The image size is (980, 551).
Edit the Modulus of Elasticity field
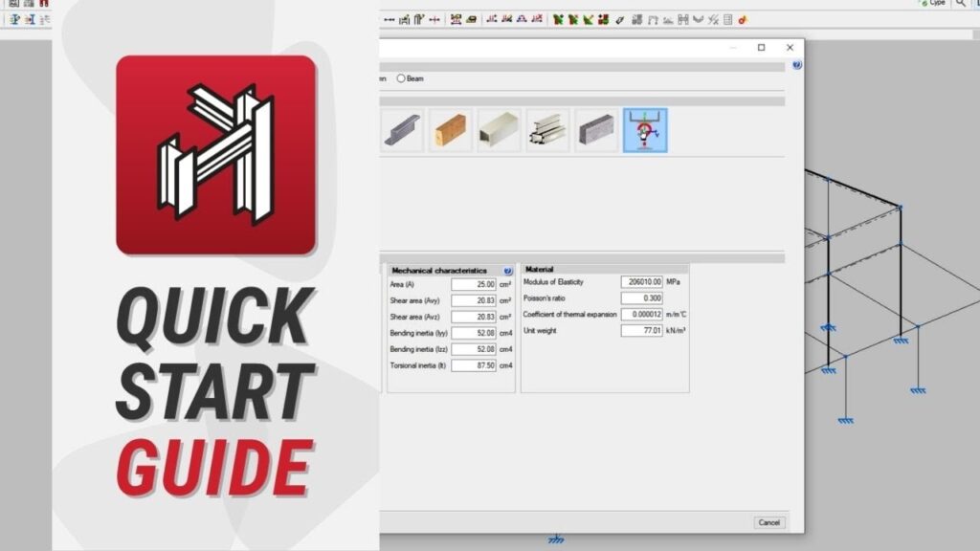point(641,282)
